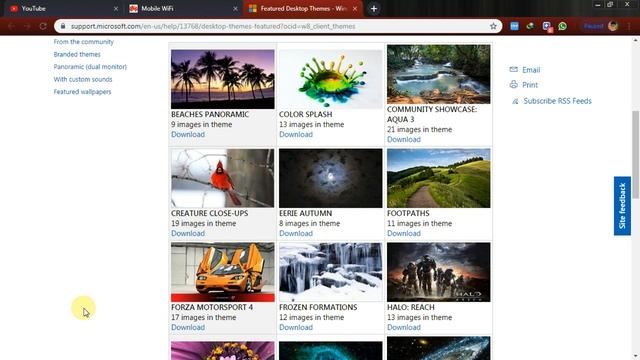Screen dimensions: 640x360
Task: Open Panoramic (dual monitor) link
Action: click(x=90, y=67)
